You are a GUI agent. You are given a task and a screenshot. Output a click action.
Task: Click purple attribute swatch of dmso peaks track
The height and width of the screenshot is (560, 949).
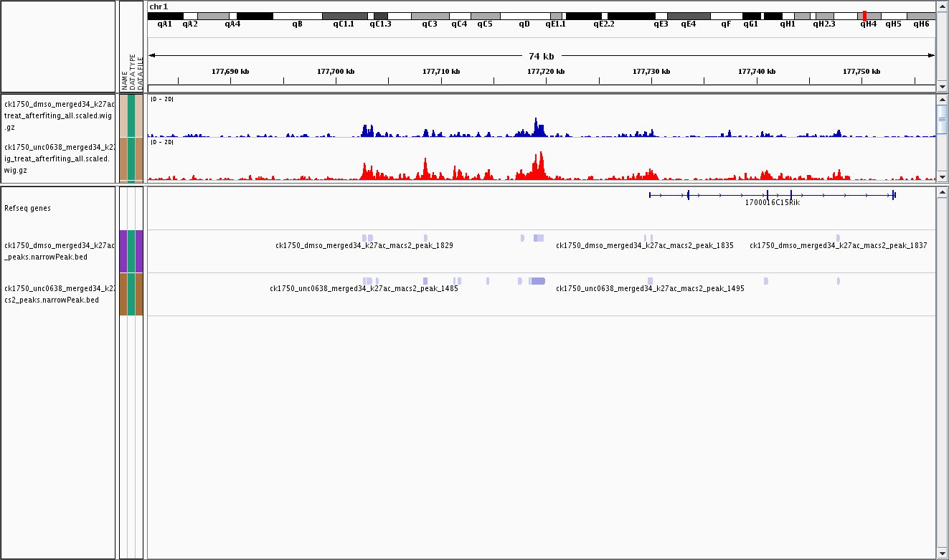[x=123, y=251]
